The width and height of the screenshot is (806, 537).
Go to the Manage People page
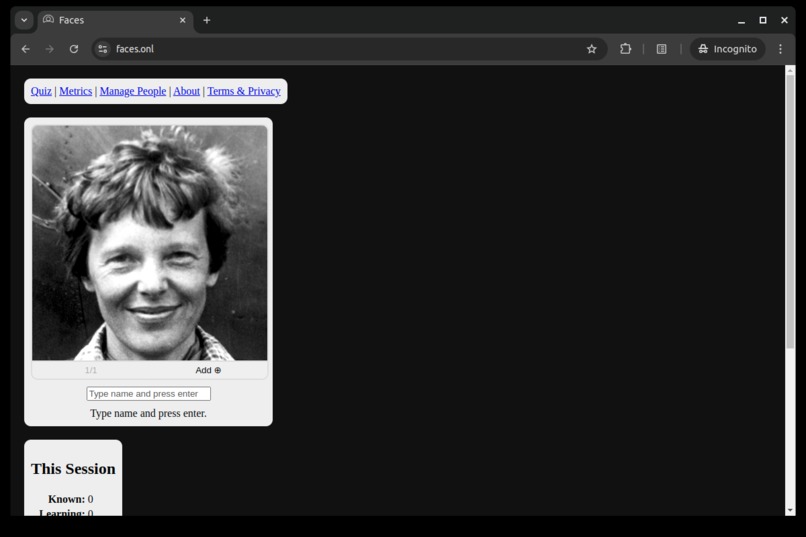[x=133, y=91]
